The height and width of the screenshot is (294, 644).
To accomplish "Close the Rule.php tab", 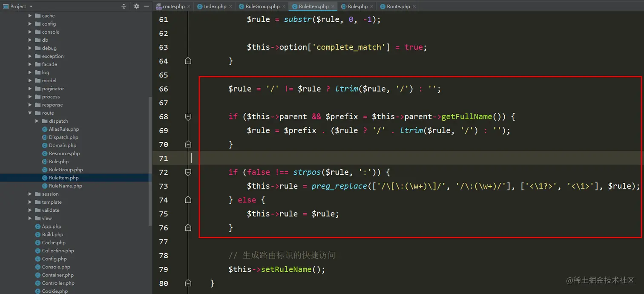I will tap(372, 6).
